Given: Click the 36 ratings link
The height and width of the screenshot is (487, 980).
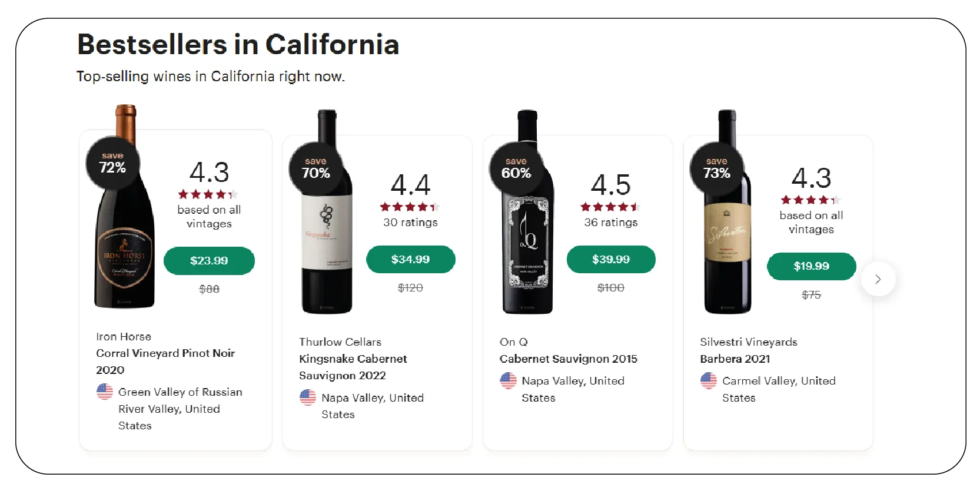Looking at the screenshot, I should 610,223.
